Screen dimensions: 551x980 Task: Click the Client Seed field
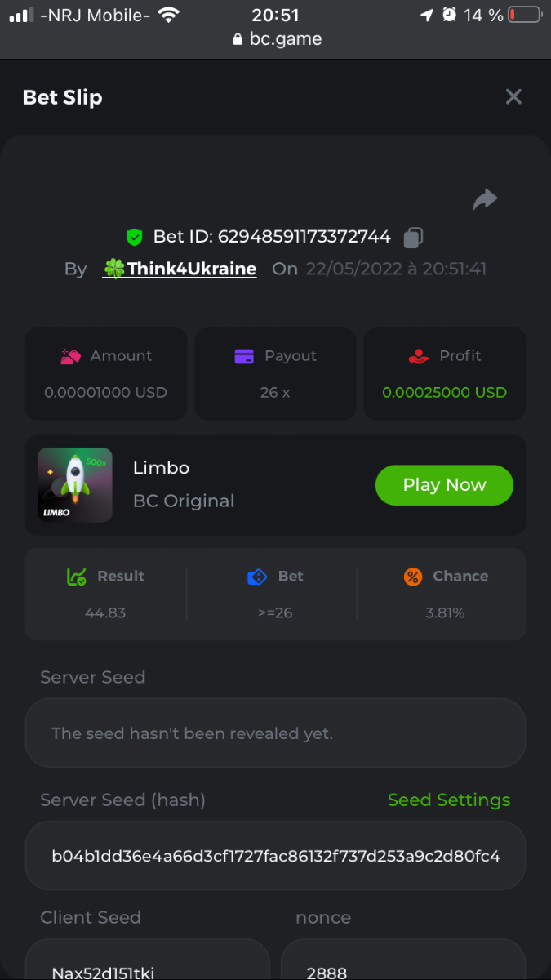(x=147, y=964)
